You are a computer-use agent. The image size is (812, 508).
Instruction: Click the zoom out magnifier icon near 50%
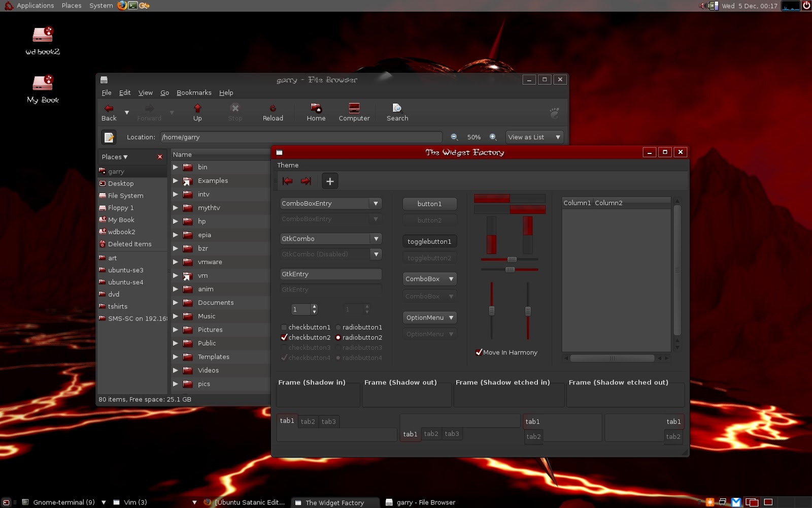pyautogui.click(x=453, y=137)
